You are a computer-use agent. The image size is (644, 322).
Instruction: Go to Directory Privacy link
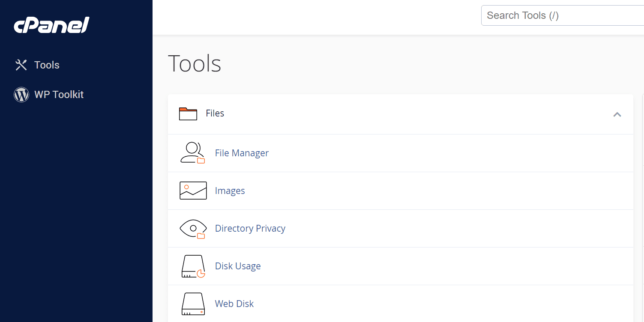tap(250, 229)
